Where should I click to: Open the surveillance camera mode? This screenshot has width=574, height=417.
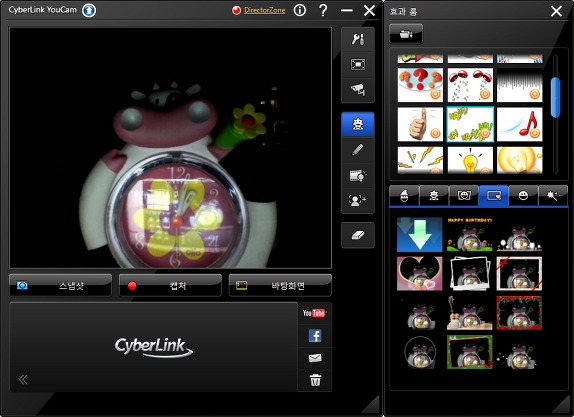pyautogui.click(x=358, y=90)
